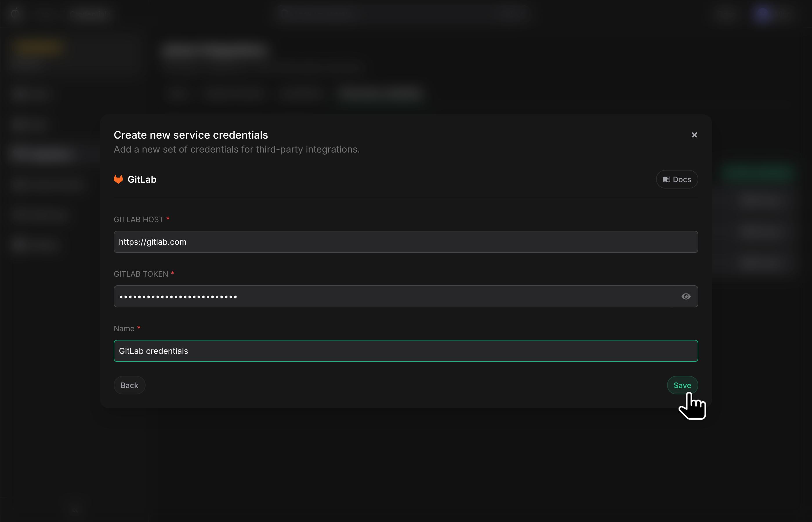
Task: Click the dialog title "Create new service credentials"
Action: click(191, 135)
